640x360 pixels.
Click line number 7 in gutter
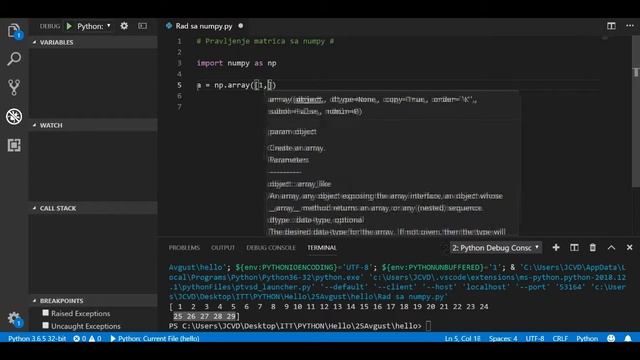(x=179, y=107)
